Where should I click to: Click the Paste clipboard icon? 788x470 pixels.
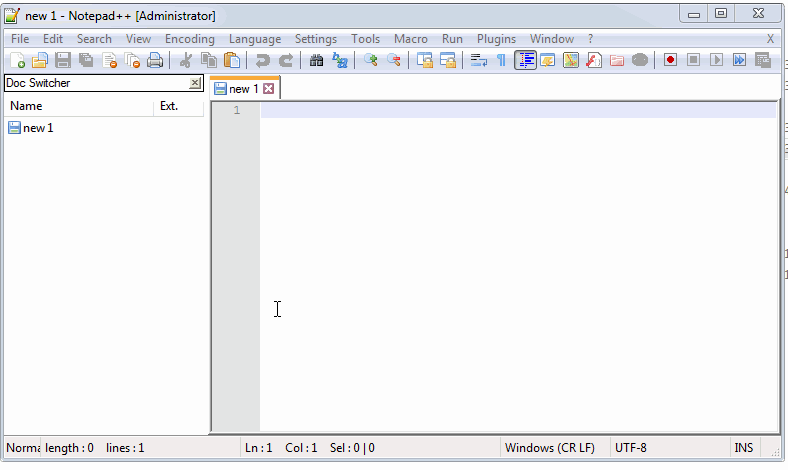(232, 60)
